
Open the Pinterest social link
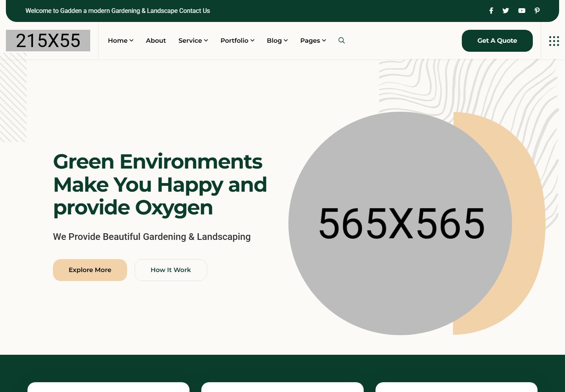(537, 11)
